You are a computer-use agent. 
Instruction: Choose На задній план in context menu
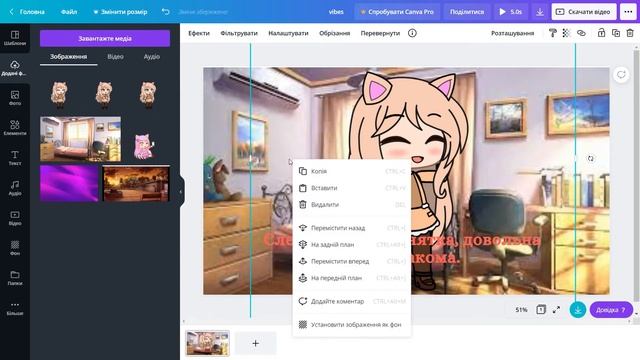(351, 244)
